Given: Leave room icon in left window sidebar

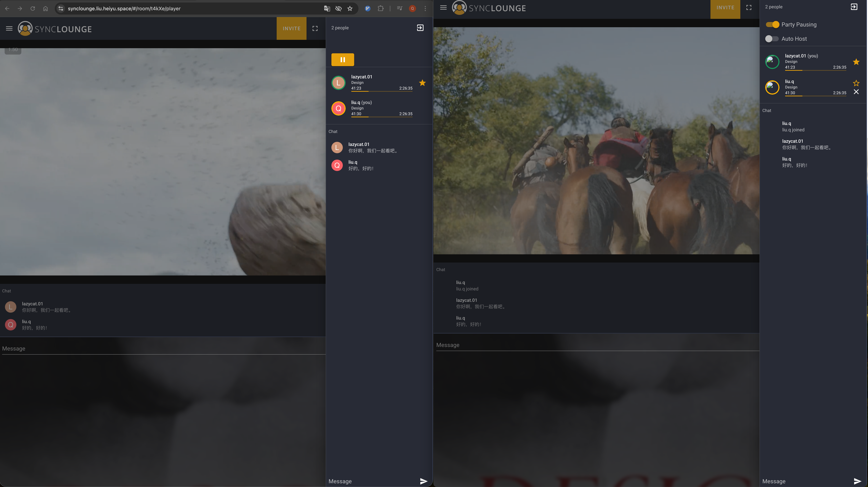Looking at the screenshot, I should [420, 28].
